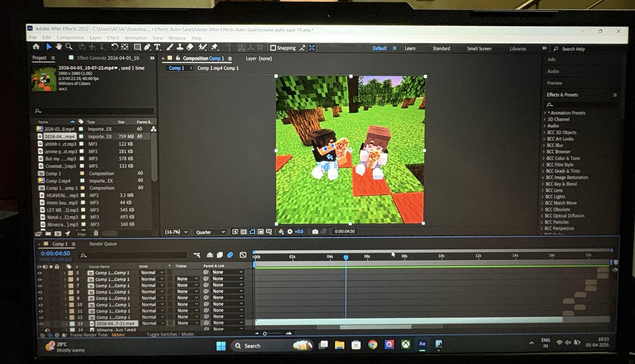Toggle the Snapping checkbox
Screen dimensions: 635x364
(273, 48)
